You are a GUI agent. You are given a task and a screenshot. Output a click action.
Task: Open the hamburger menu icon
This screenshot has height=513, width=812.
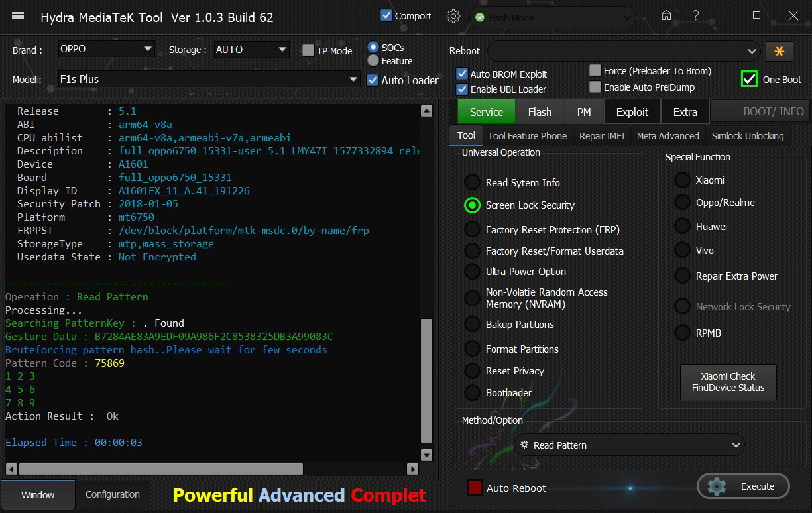(x=18, y=16)
